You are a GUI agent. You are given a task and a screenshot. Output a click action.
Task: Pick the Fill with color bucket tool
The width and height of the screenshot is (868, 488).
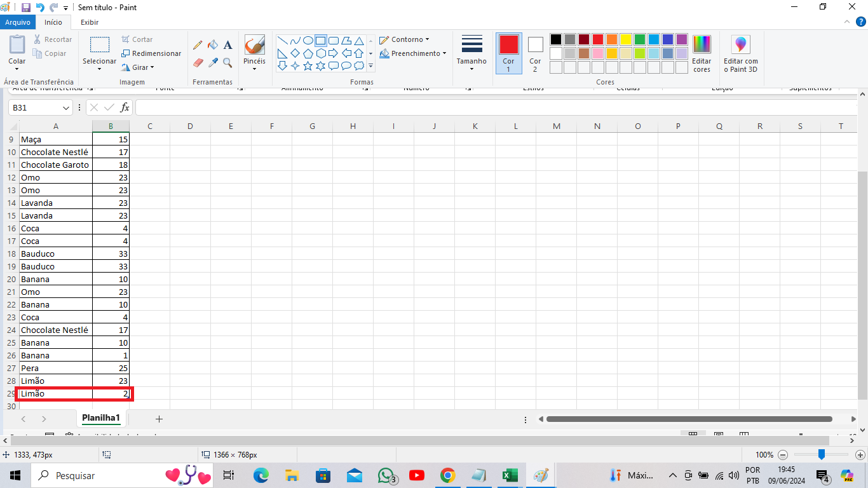213,45
